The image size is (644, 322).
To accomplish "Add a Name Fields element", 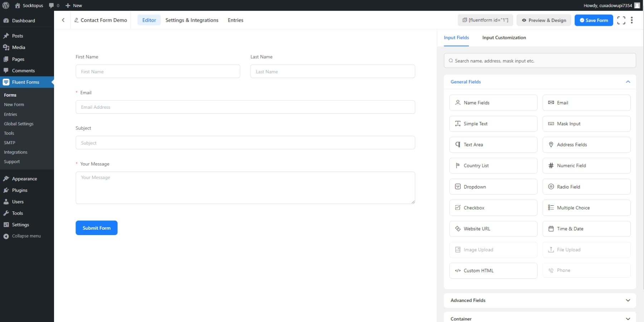I will [493, 103].
